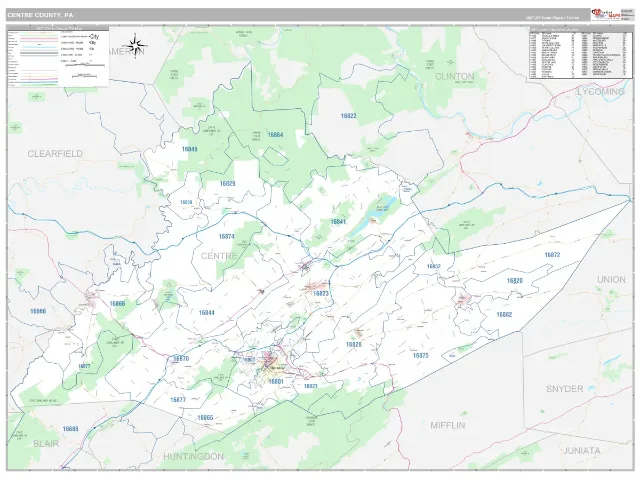Click ZIP code 16686 on the map
Screen dimensions: 640x480
pos(70,429)
